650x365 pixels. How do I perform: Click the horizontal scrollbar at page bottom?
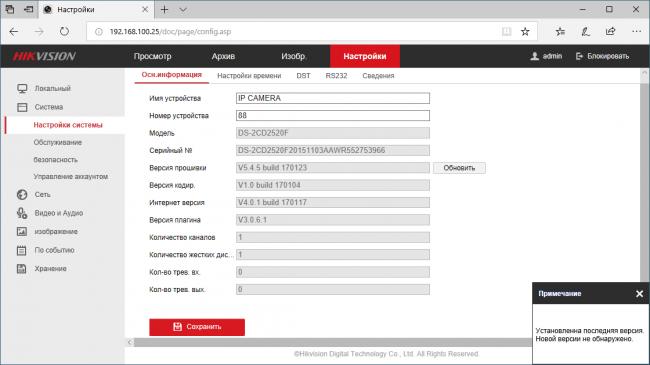point(332,342)
